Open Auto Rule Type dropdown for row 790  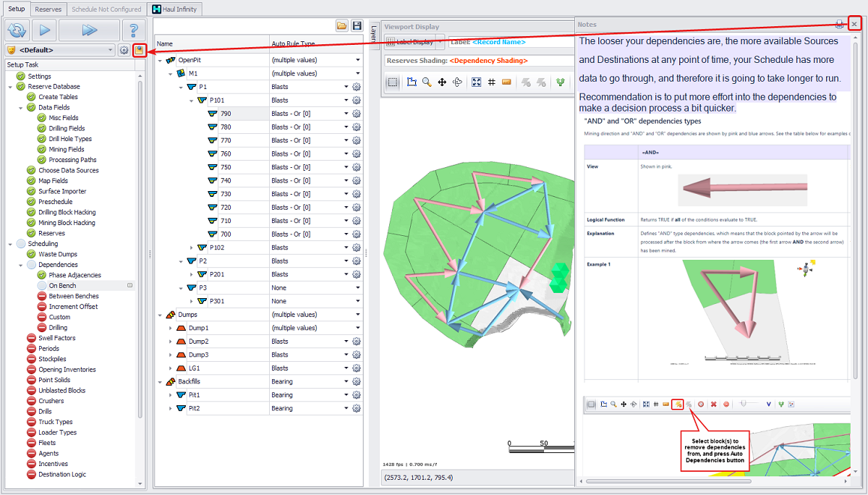click(346, 114)
